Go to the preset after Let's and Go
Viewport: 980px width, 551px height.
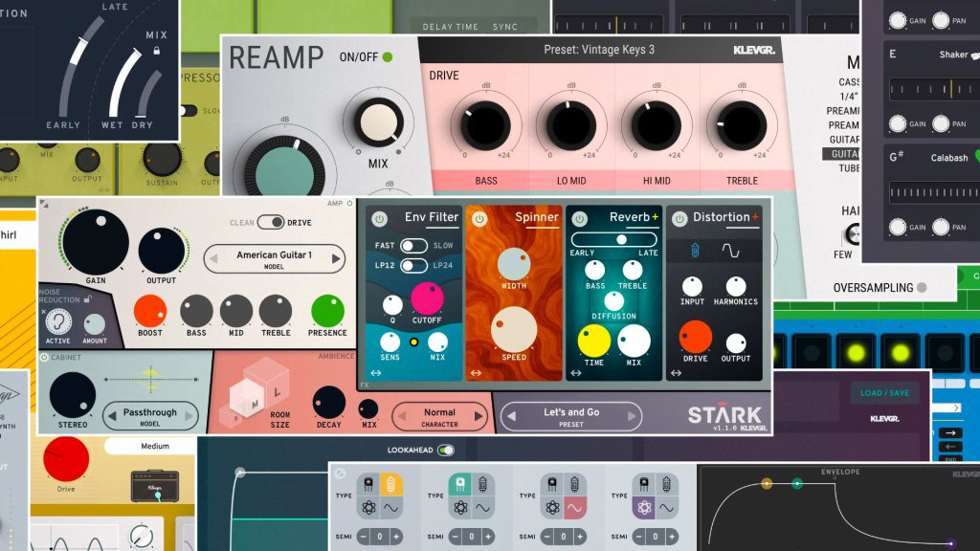pyautogui.click(x=632, y=416)
